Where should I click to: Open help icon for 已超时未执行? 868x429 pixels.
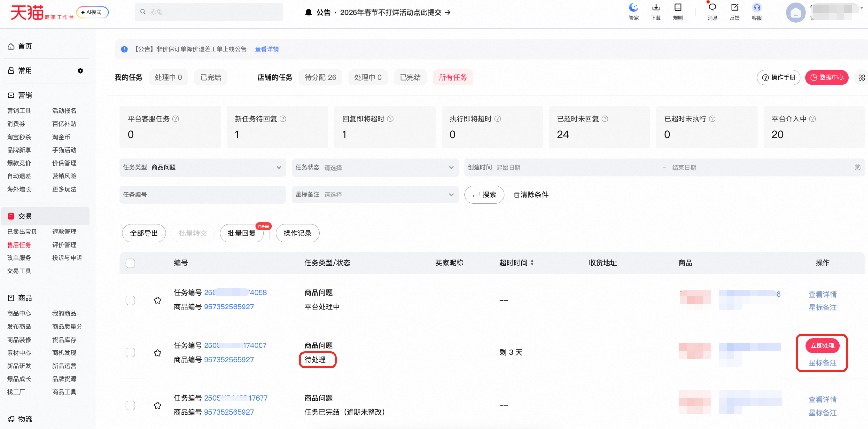pos(712,119)
